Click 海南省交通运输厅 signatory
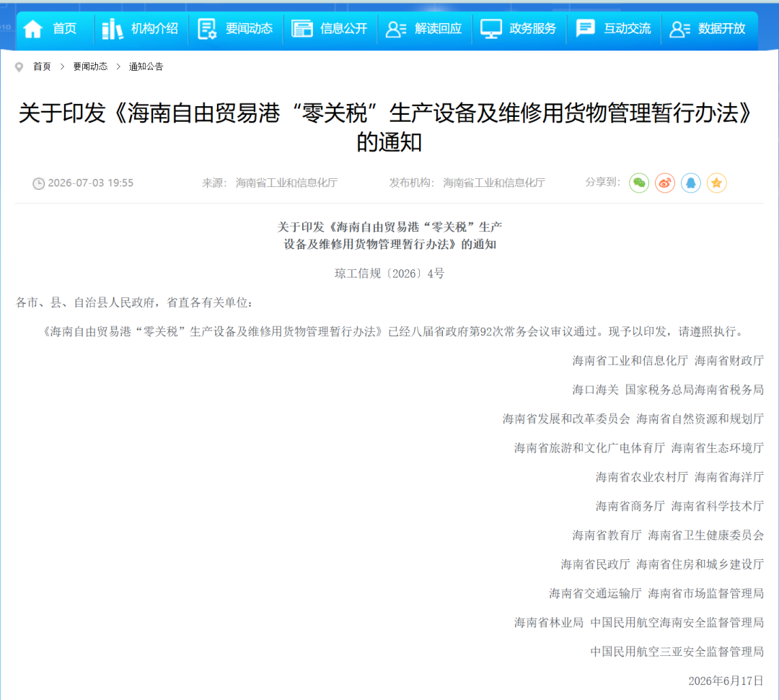This screenshot has height=700, width=779. tap(595, 593)
